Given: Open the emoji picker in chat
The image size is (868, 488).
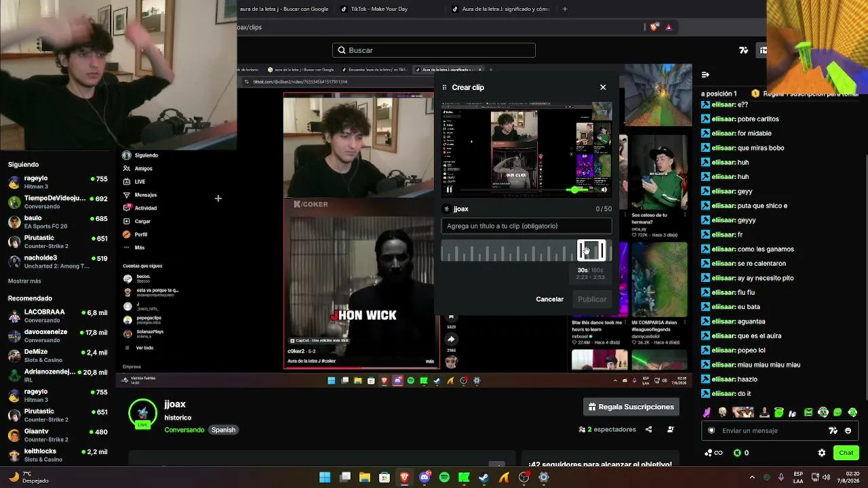Looking at the screenshot, I should point(848,430).
